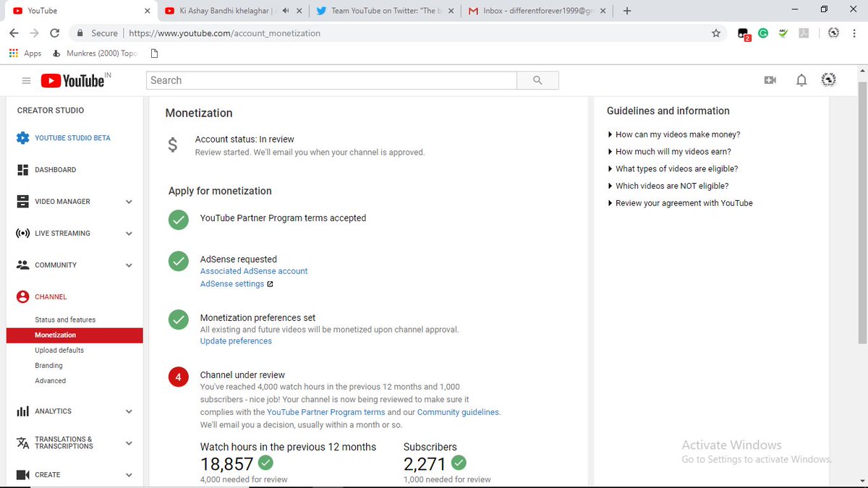This screenshot has height=488, width=868.
Task: Click the search magnifier button
Action: (537, 80)
